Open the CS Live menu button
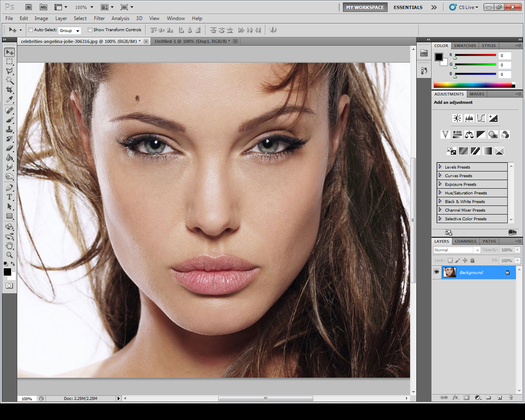 click(x=464, y=7)
